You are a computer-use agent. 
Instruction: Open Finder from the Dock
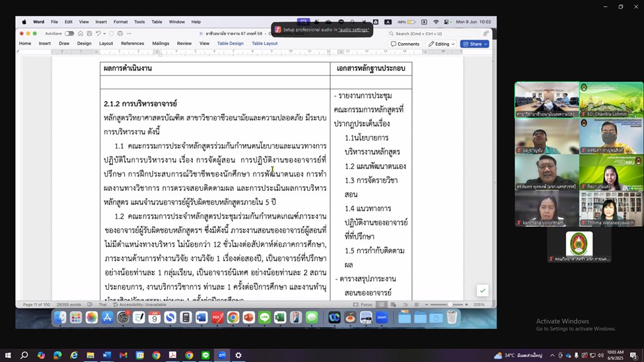(x=60, y=318)
